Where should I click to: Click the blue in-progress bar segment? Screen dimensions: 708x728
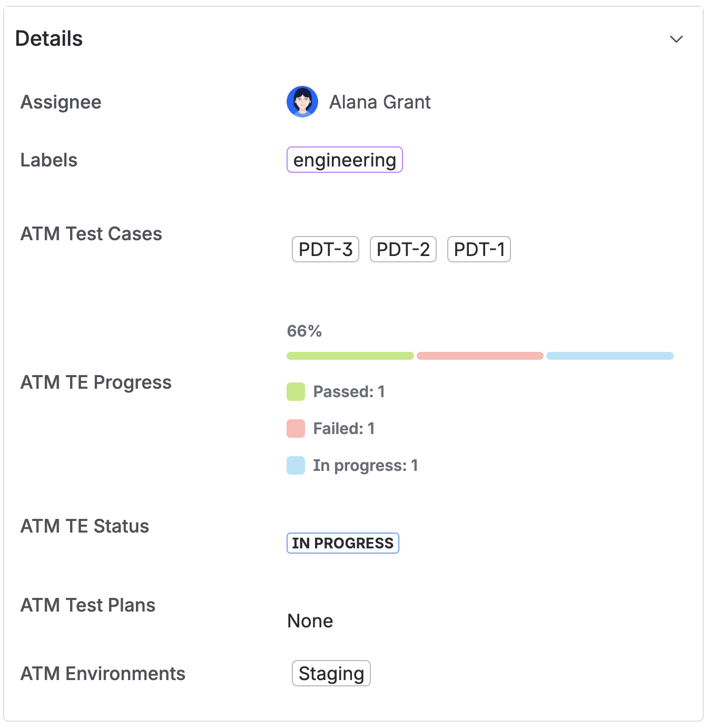pos(609,356)
